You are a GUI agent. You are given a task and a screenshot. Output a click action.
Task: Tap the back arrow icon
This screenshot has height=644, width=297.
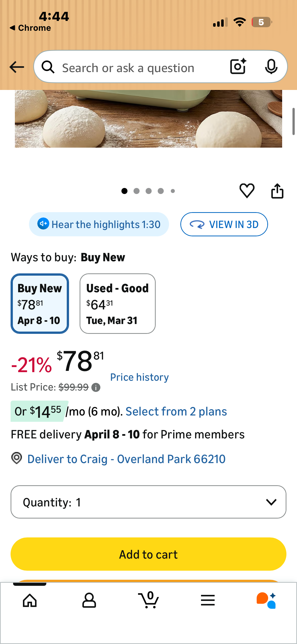[x=17, y=67]
